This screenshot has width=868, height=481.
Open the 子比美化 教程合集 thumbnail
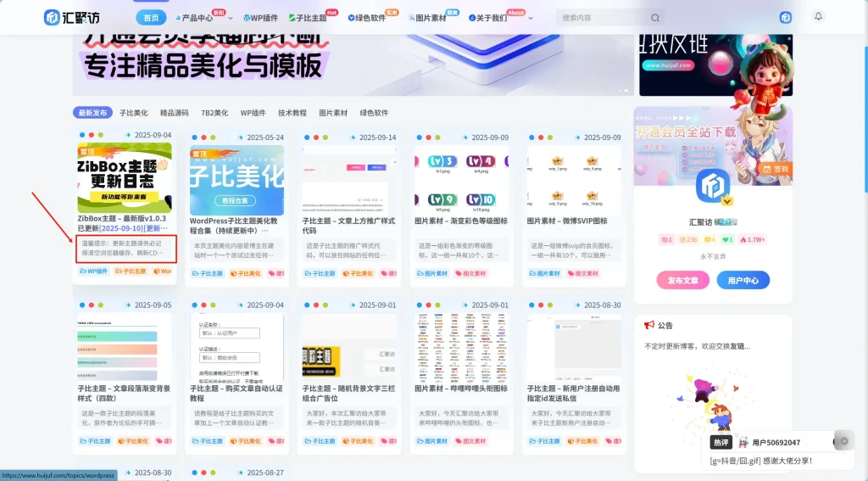tap(237, 180)
